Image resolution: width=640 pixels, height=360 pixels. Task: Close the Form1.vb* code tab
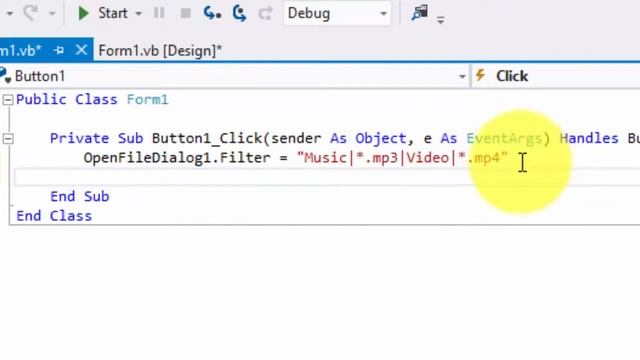coord(81,50)
